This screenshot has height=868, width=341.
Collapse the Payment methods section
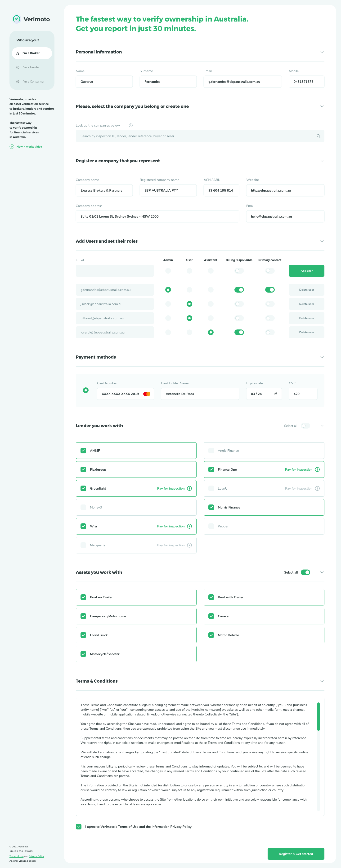coord(322,357)
